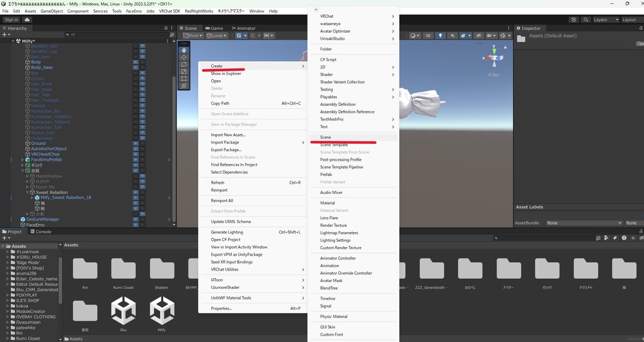Switch to the Animator tab
The width and height of the screenshot is (644, 342).
(243, 28)
